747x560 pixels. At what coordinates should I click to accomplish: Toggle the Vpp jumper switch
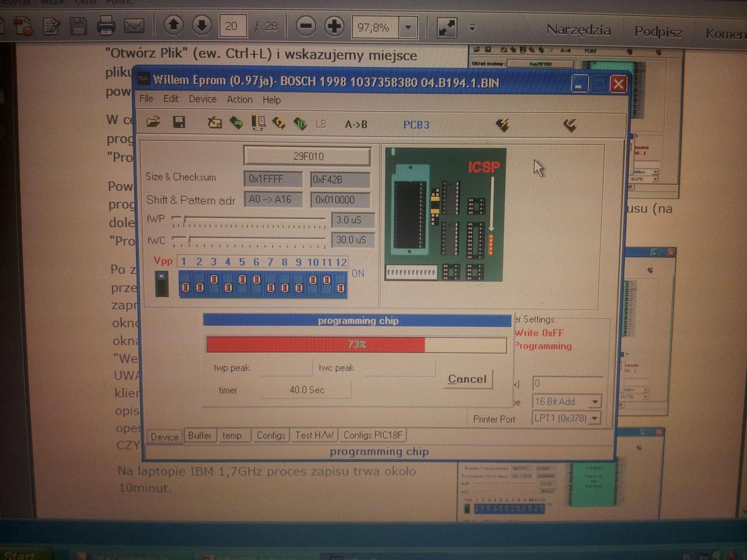pos(161,284)
